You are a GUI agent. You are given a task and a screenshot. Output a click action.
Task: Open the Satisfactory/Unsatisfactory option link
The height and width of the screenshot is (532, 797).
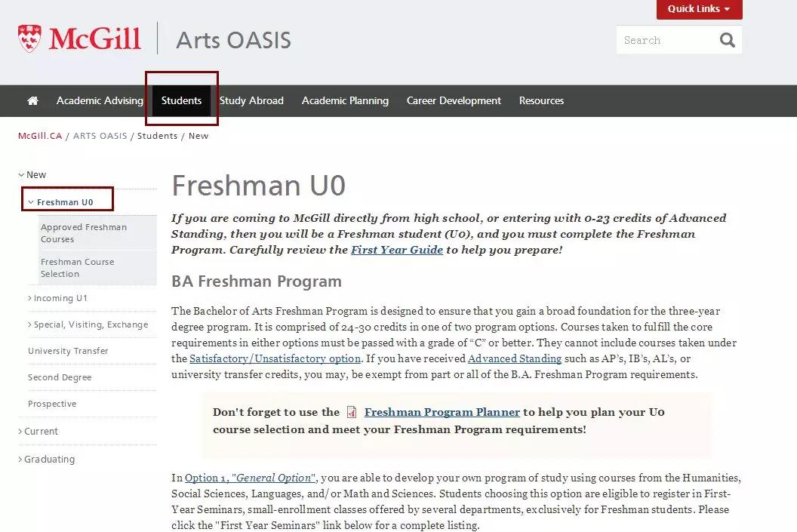tap(275, 358)
